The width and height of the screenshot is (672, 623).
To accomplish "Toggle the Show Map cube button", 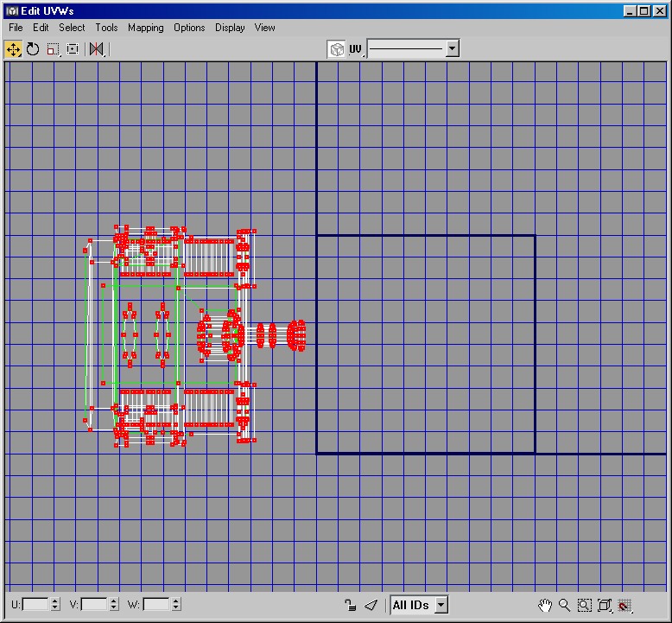I will coord(337,49).
